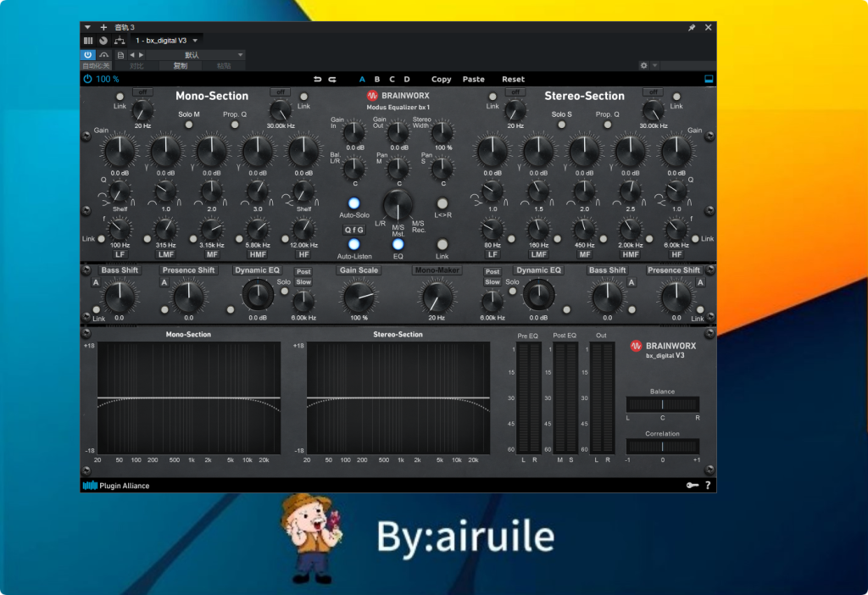The width and height of the screenshot is (868, 595).
Task: Click the left Dynamic EQ Post button
Action: point(303,272)
